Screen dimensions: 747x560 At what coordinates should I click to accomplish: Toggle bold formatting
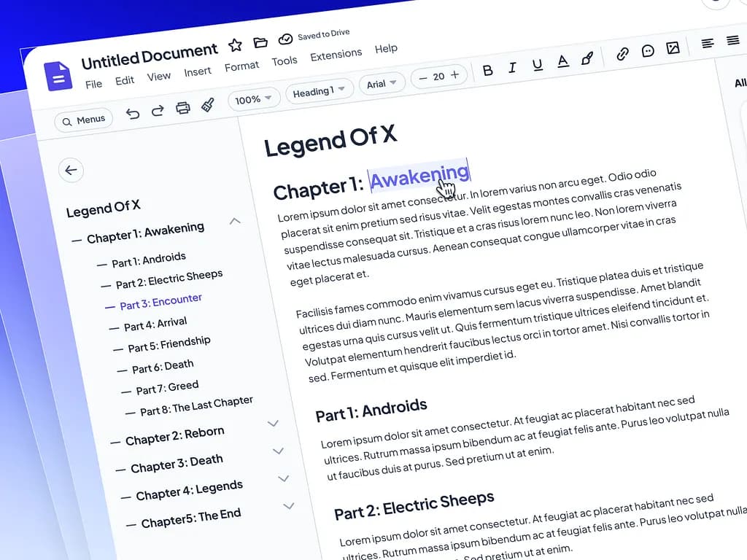(487, 71)
